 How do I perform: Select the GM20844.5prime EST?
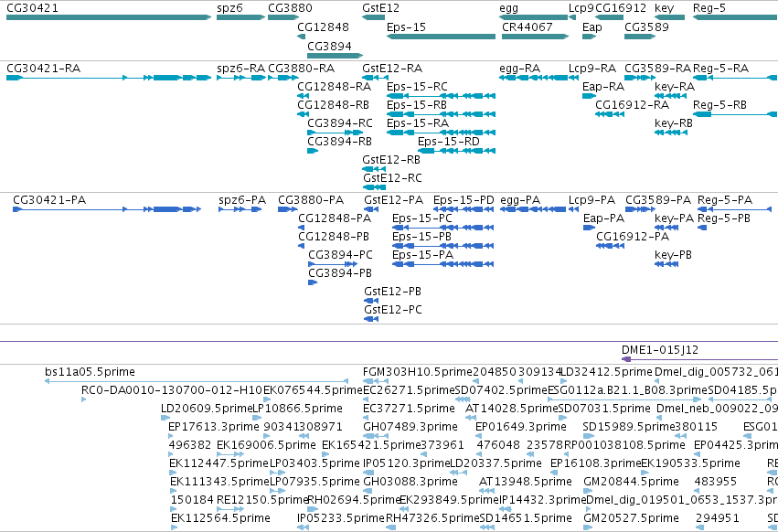pos(587,491)
